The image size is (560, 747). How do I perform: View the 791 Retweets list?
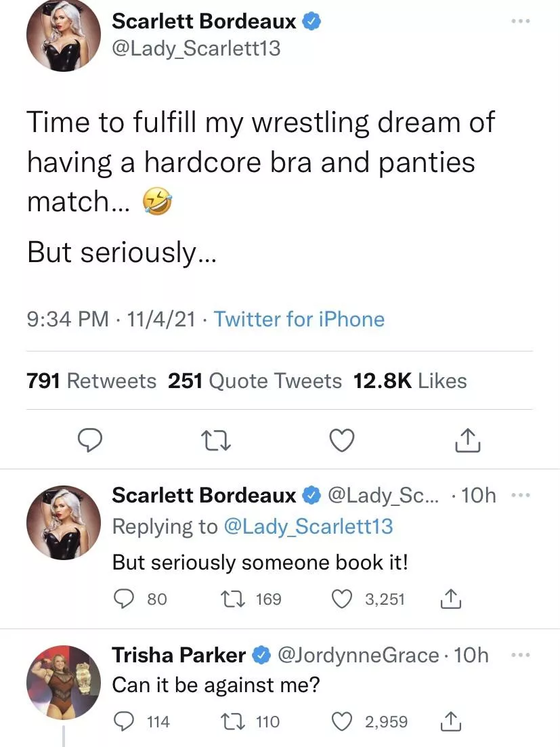pyautogui.click(x=91, y=381)
